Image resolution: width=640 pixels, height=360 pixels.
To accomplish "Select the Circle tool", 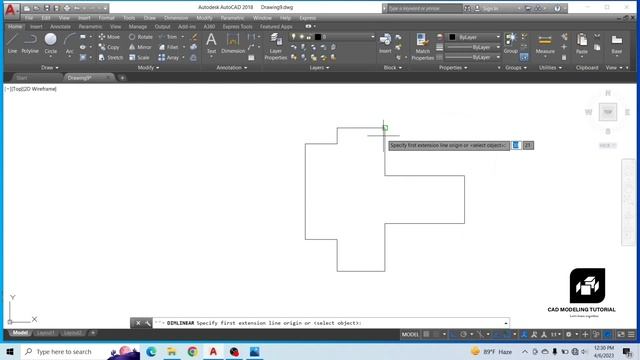I will (51, 44).
